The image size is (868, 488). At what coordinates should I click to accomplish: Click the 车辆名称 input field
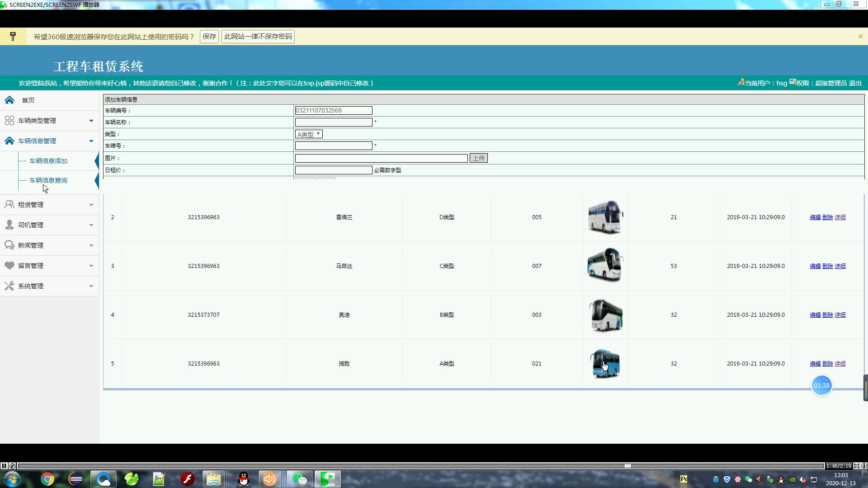tap(334, 122)
